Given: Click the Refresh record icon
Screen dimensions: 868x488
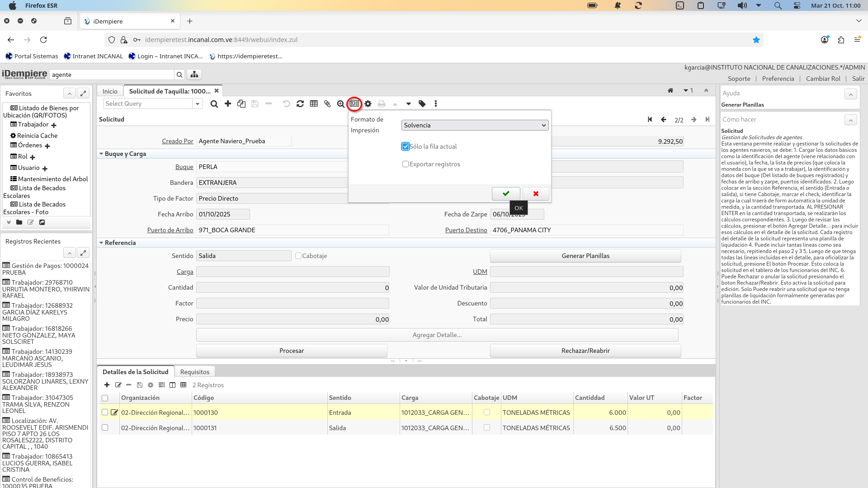Looking at the screenshot, I should (x=300, y=104).
